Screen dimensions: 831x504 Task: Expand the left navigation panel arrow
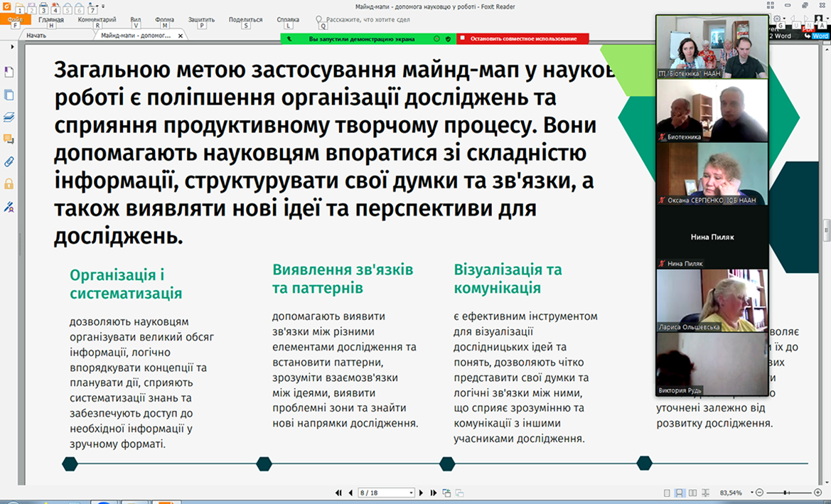click(x=12, y=47)
